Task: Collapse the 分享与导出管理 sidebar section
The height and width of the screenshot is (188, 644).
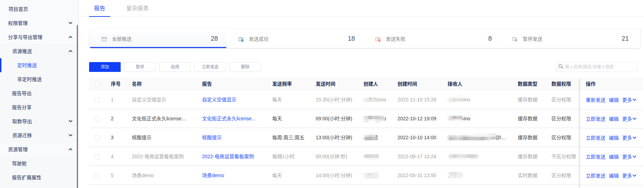Action: pyautogui.click(x=70, y=37)
